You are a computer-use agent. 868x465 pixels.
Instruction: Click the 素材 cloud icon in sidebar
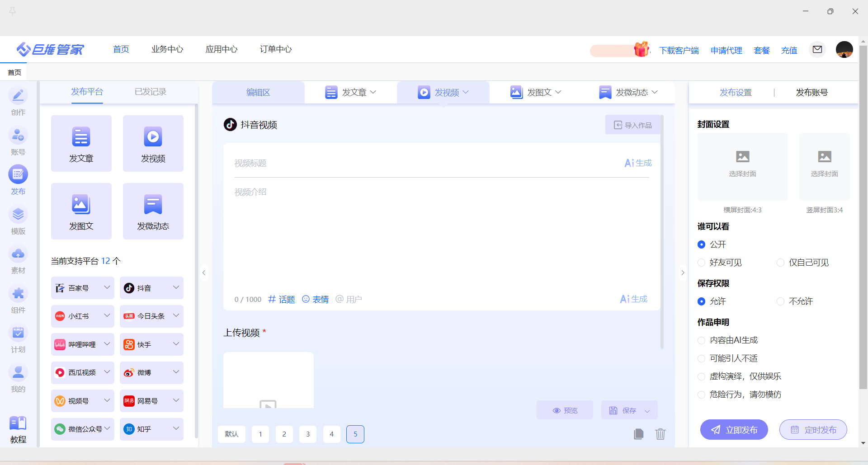tap(18, 254)
